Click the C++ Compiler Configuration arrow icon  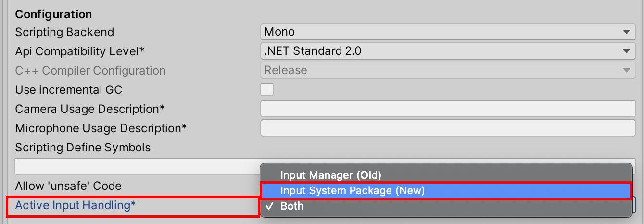626,70
